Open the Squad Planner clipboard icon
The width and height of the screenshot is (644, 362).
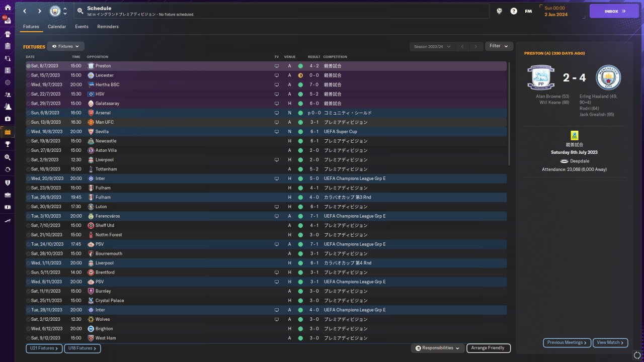click(x=8, y=46)
